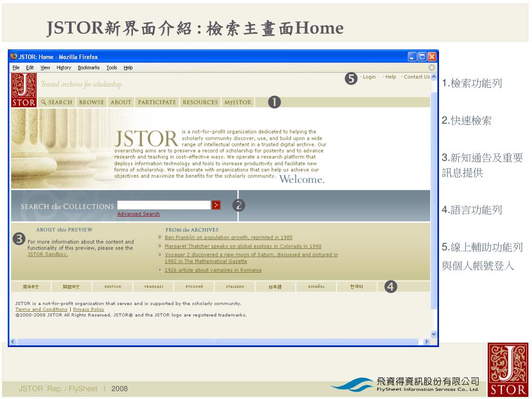Click the ABOUT this PREVIEW heading

[64, 230]
